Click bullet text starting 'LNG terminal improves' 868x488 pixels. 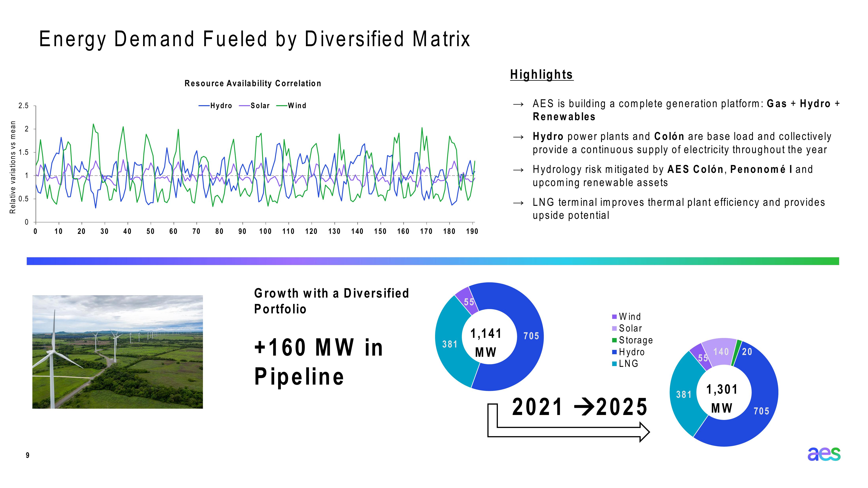click(679, 209)
